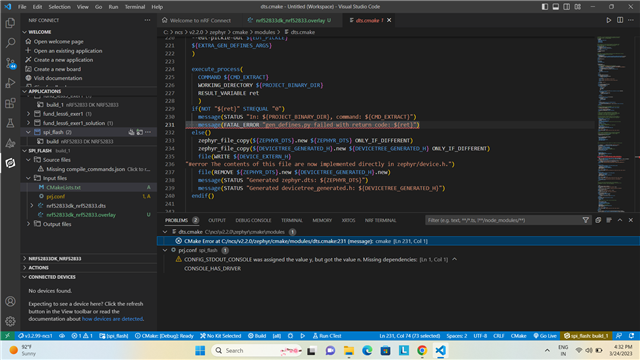This screenshot has width=640, height=360.
Task: Click the v3.2.99-ncs1 branch status item
Action: coord(35,336)
